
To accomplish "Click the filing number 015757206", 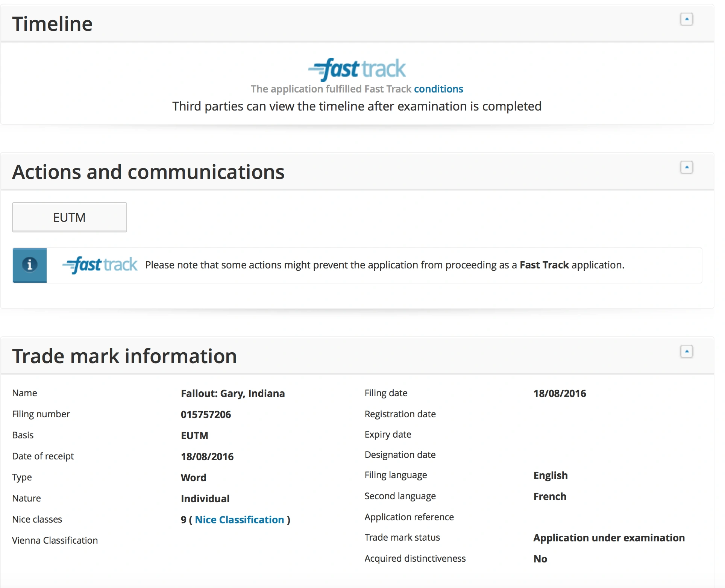I will click(206, 414).
